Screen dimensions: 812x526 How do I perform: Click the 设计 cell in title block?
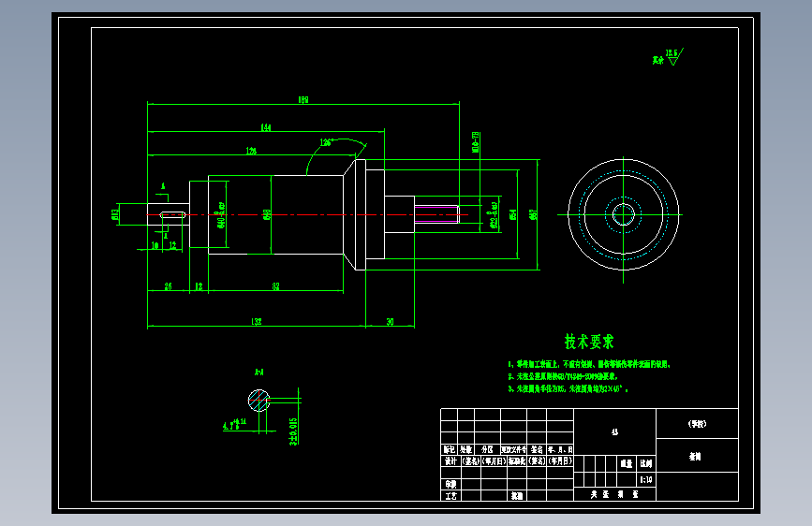[450, 460]
